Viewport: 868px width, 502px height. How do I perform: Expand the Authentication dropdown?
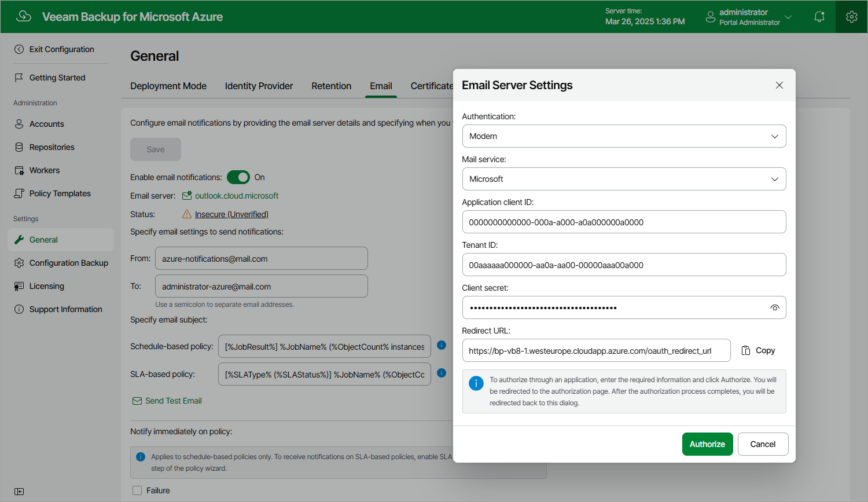(624, 136)
